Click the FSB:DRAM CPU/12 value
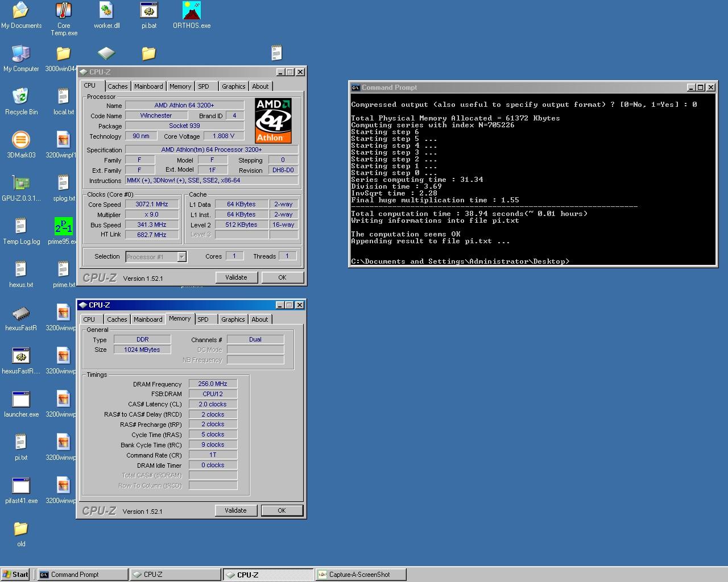The height and width of the screenshot is (582, 728). [213, 394]
